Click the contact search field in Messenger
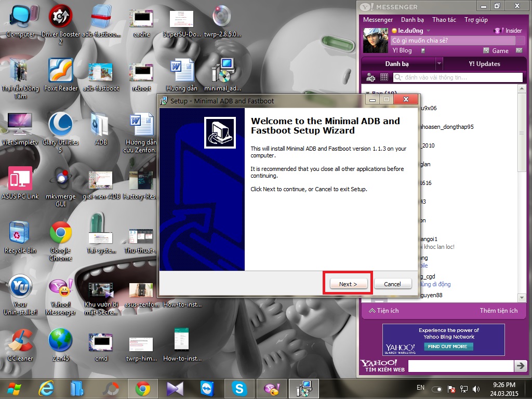 click(458, 77)
